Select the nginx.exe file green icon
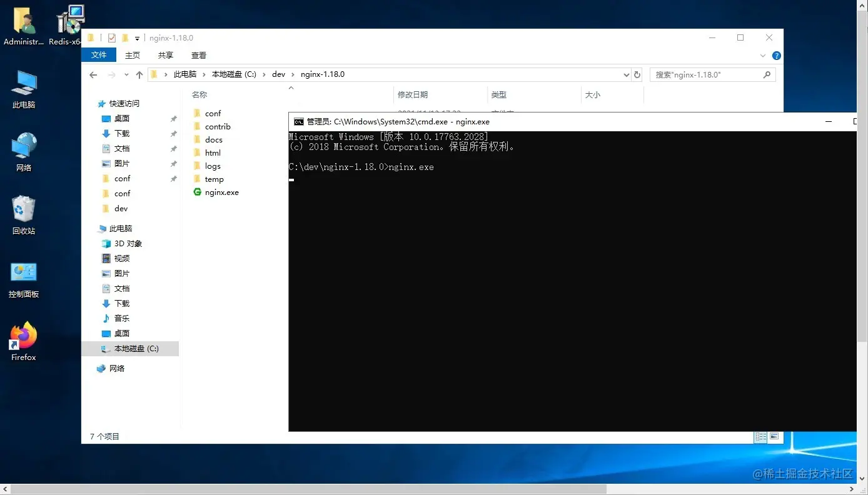The image size is (868, 495). click(198, 192)
